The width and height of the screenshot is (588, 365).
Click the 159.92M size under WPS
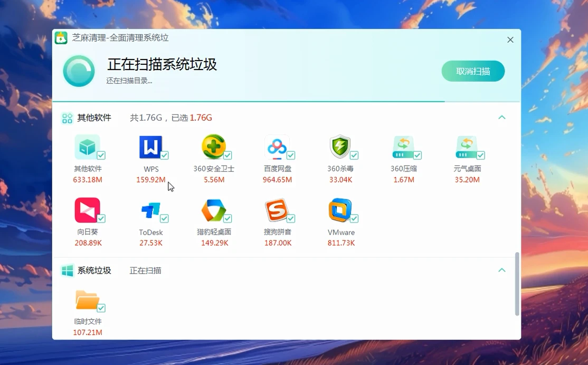pyautogui.click(x=151, y=180)
